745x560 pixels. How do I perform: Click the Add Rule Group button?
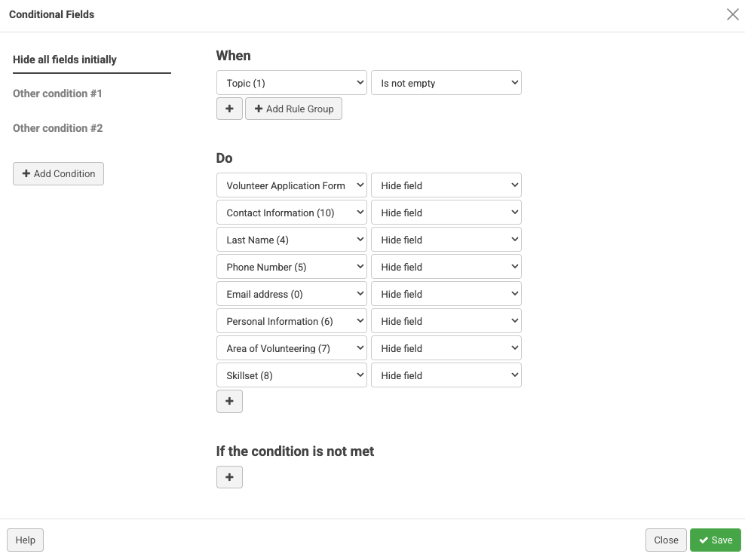[x=293, y=109]
